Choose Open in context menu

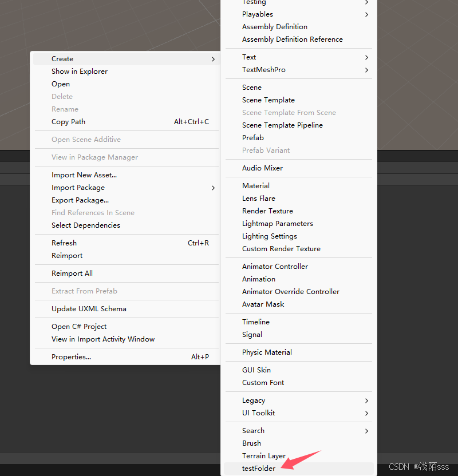pos(127,84)
